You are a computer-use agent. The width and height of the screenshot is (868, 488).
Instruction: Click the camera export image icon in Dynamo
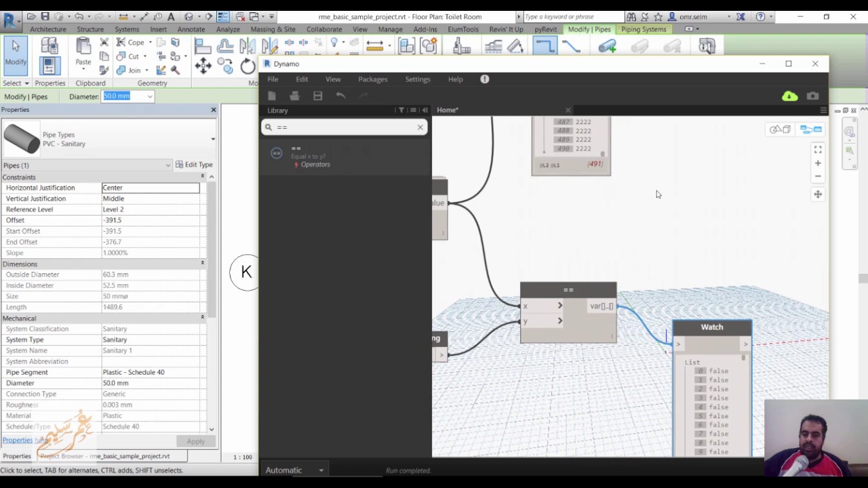click(812, 96)
